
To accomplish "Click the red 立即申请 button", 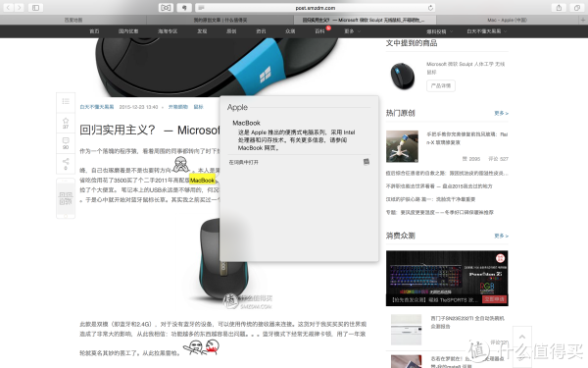I will click(494, 299).
